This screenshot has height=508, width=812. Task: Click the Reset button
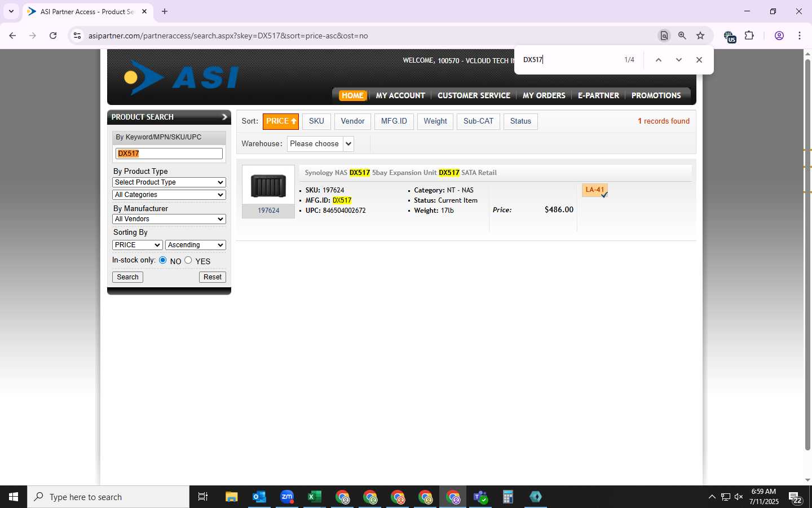pyautogui.click(x=213, y=277)
